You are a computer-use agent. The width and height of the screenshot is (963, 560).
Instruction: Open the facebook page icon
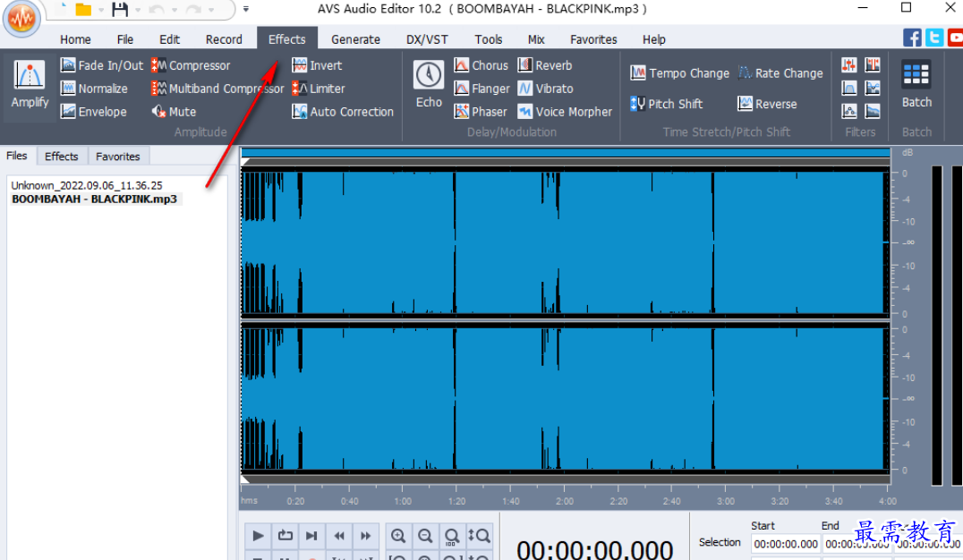[912, 38]
